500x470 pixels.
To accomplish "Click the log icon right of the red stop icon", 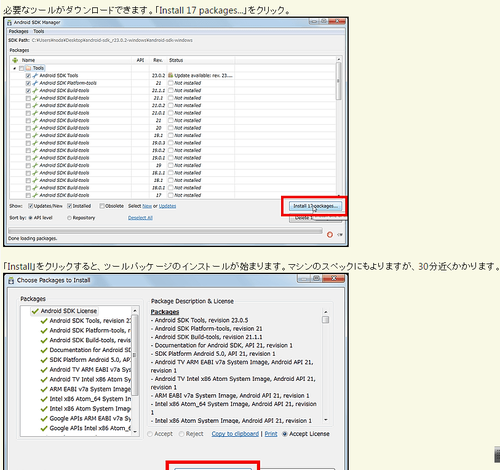I will tap(340, 235).
